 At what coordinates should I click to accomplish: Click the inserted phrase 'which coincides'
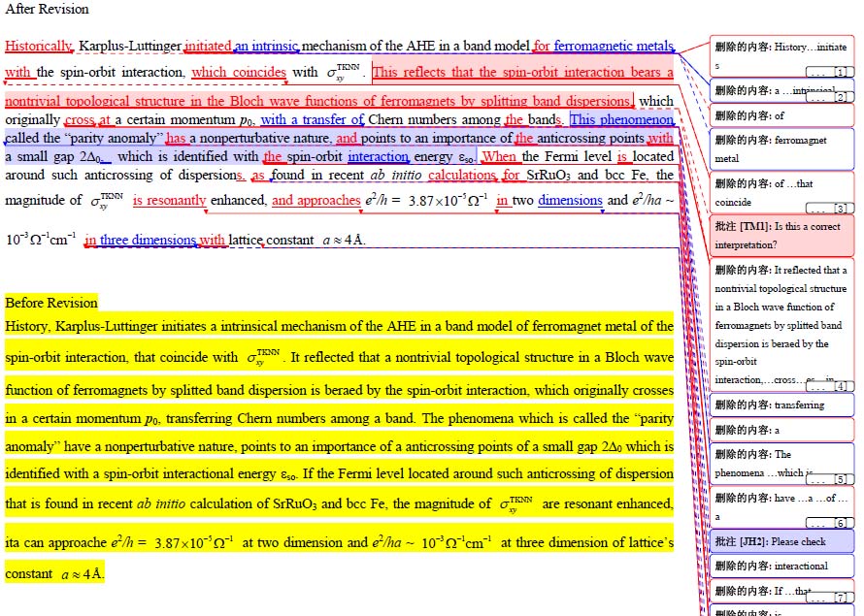point(239,72)
